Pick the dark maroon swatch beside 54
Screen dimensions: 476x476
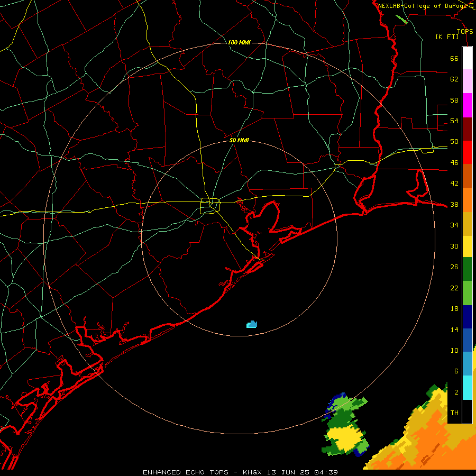(x=467, y=129)
